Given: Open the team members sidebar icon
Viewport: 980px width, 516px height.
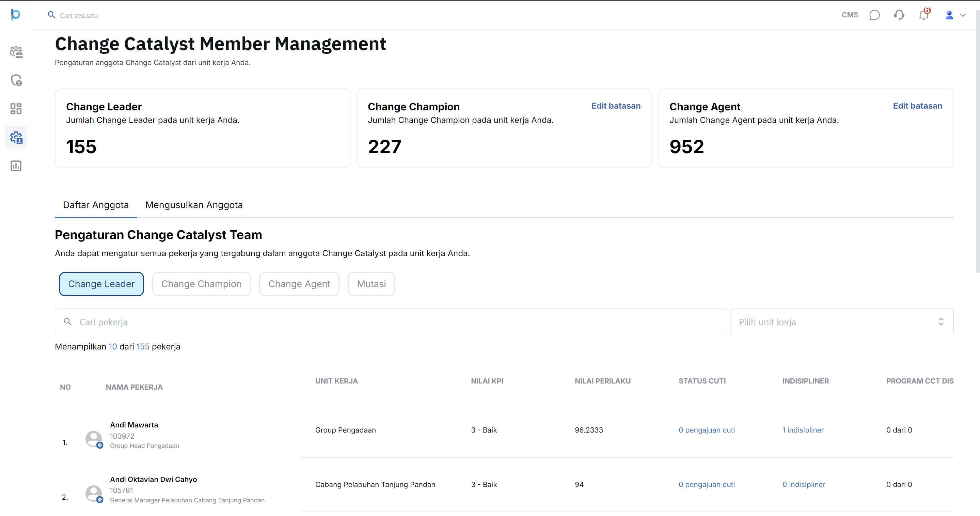Looking at the screenshot, I should click(16, 52).
